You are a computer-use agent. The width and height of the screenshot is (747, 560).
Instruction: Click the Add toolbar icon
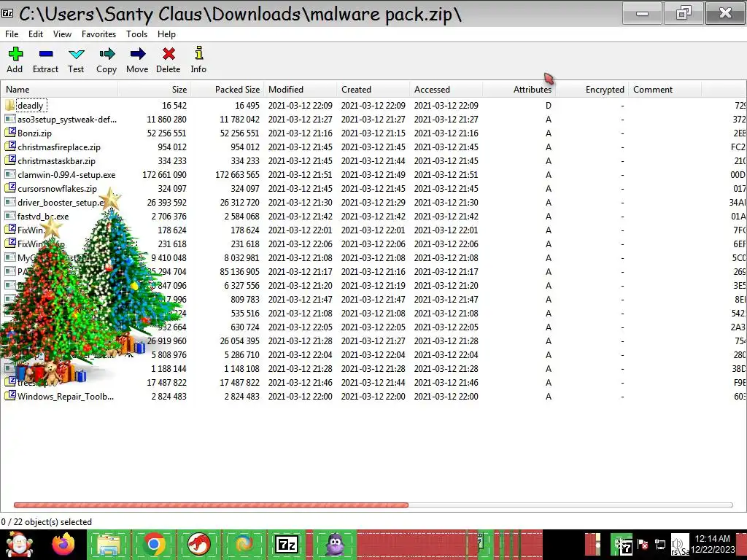click(15, 54)
